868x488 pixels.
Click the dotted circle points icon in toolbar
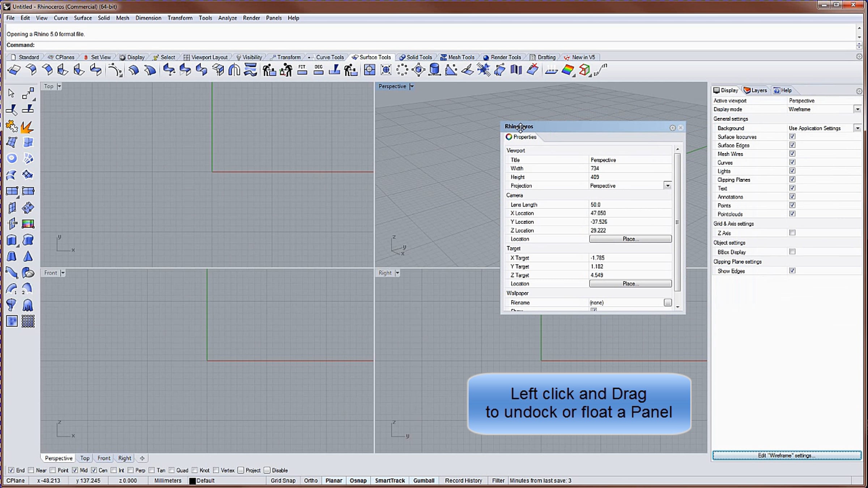402,70
